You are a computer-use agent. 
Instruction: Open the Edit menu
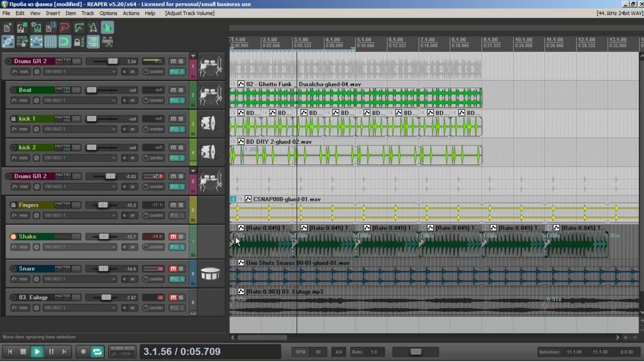click(20, 13)
